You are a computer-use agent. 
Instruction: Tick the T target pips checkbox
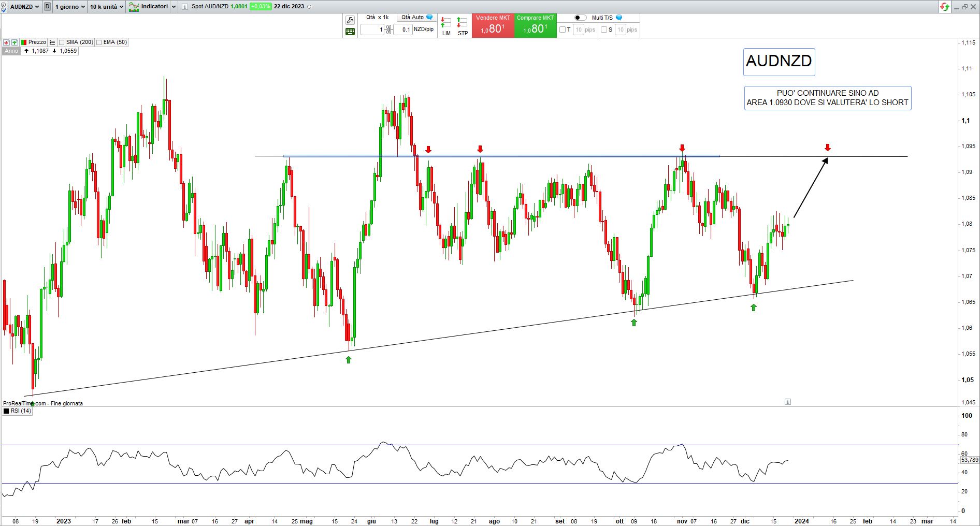coord(563,30)
